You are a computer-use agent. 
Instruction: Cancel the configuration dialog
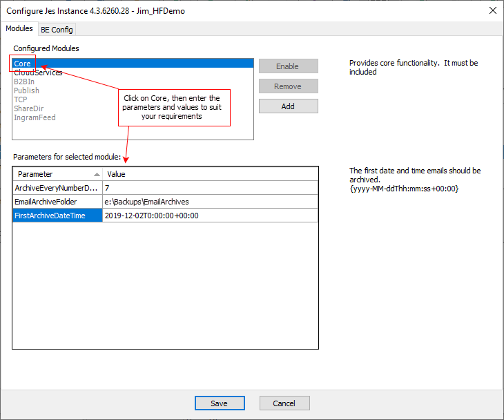point(284,403)
